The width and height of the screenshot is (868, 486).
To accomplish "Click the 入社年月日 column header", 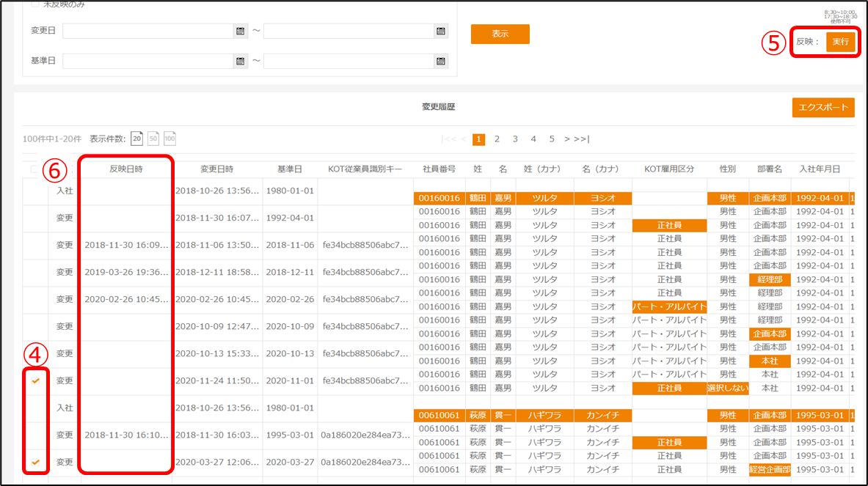I will click(820, 169).
